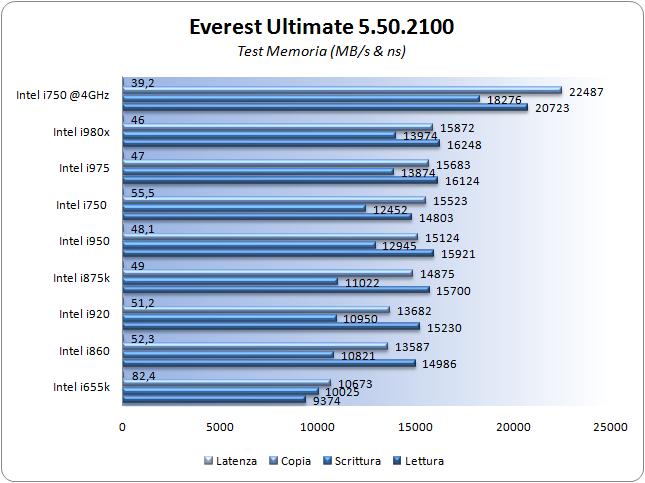Viewport: 645px width, 483px height.
Task: Click the Intel i750 @4GHz category label
Action: click(x=62, y=96)
